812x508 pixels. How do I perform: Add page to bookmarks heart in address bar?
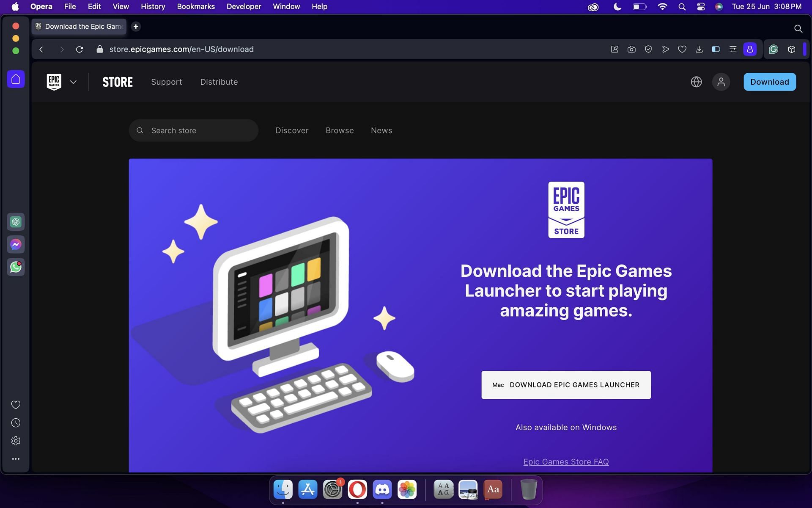[x=682, y=49]
